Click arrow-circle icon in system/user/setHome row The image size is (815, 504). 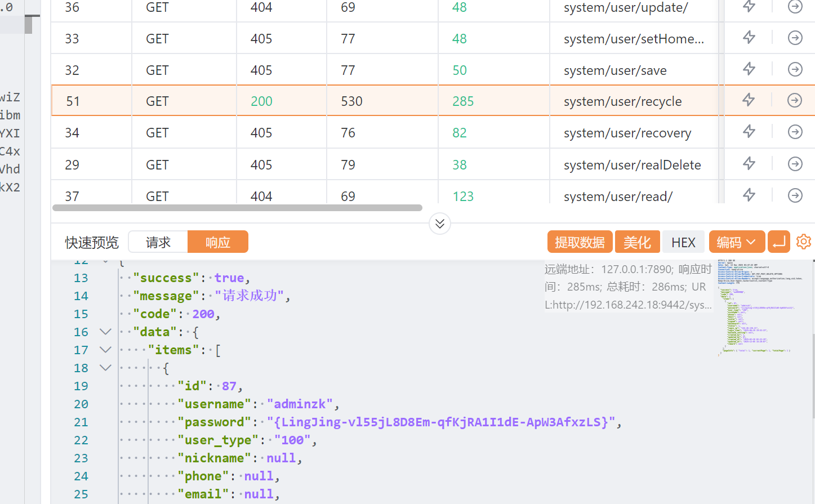(795, 38)
